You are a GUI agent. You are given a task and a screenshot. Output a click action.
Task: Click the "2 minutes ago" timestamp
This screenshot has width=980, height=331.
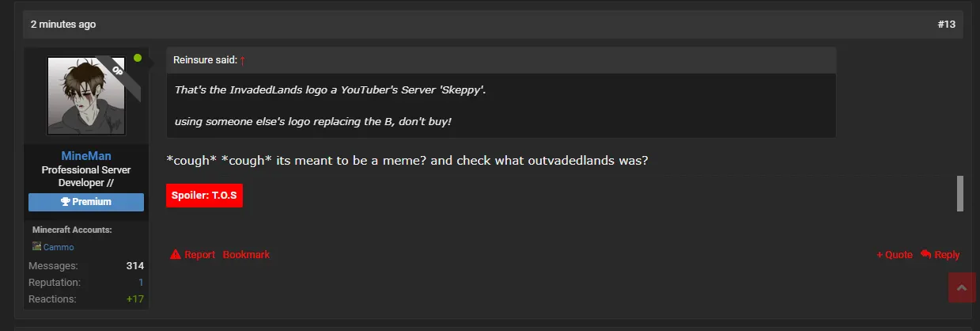pyautogui.click(x=63, y=25)
